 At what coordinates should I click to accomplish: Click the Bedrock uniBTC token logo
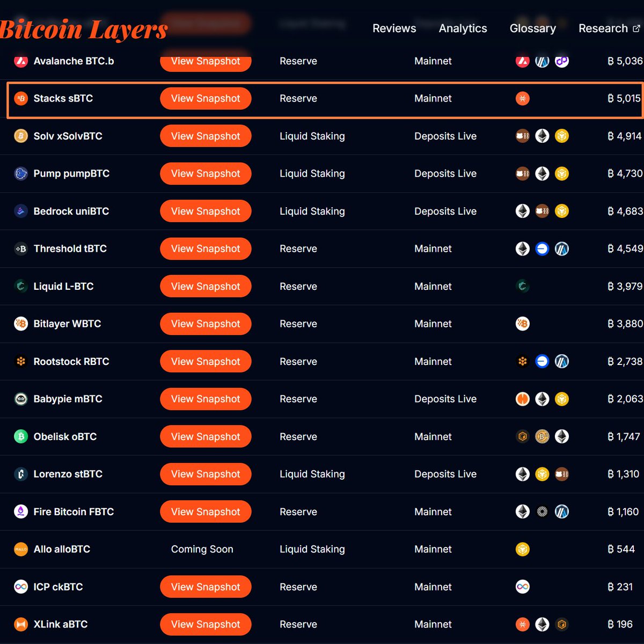[21, 211]
